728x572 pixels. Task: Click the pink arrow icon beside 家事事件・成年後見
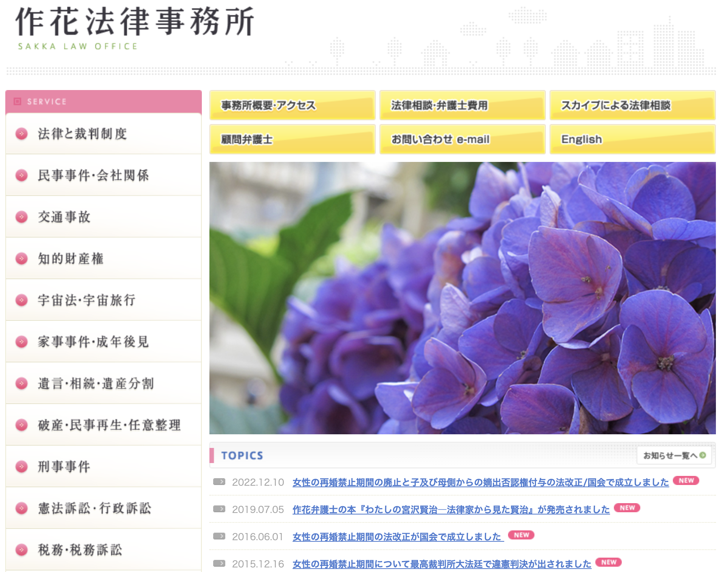click(x=22, y=342)
